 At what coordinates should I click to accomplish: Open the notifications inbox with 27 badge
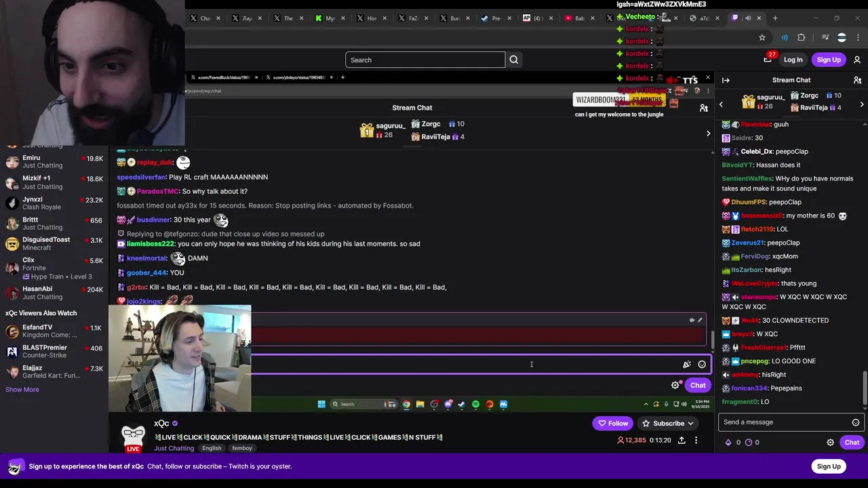[x=768, y=60]
